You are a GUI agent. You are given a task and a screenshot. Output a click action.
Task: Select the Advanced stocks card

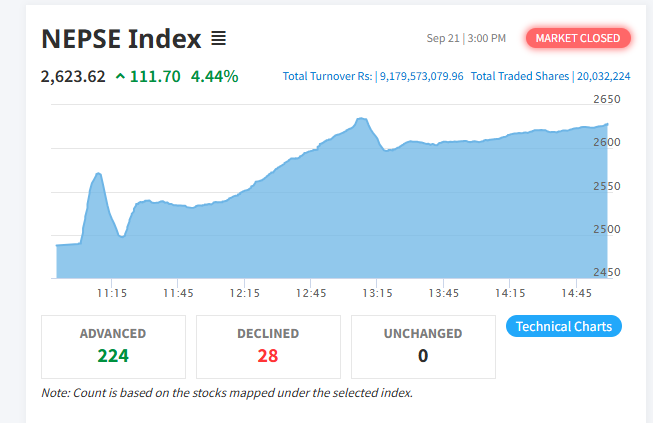pos(113,346)
